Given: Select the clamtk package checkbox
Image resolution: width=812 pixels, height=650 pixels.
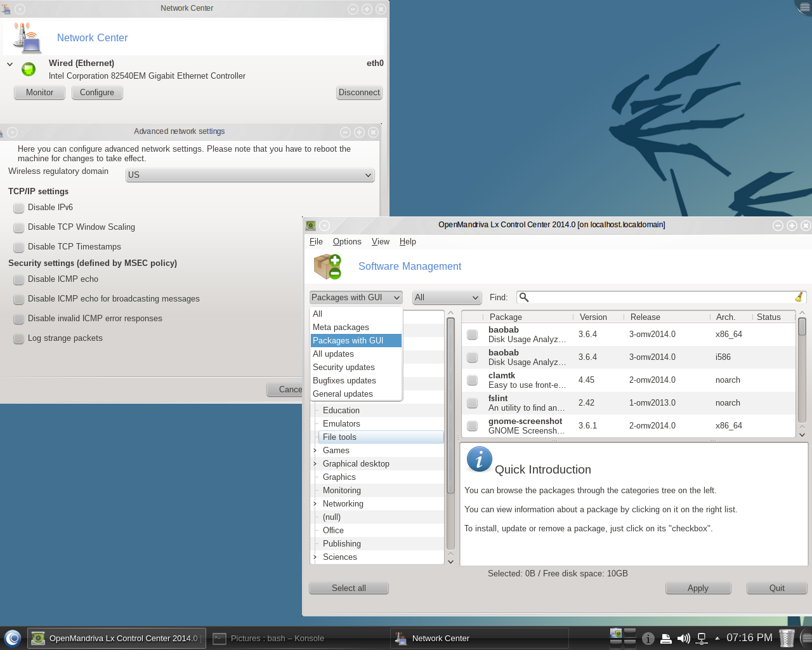Looking at the screenshot, I should (473, 380).
